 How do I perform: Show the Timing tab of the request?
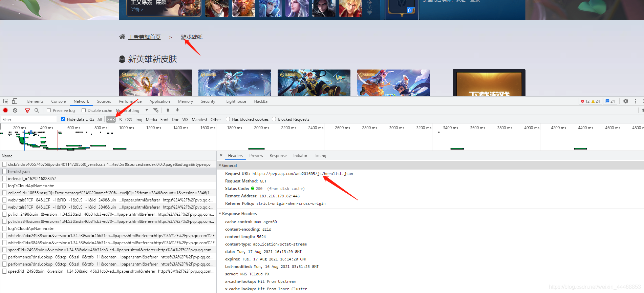320,156
